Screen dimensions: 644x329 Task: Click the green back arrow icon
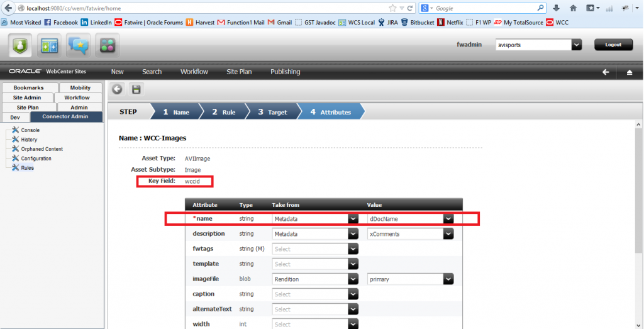(117, 89)
